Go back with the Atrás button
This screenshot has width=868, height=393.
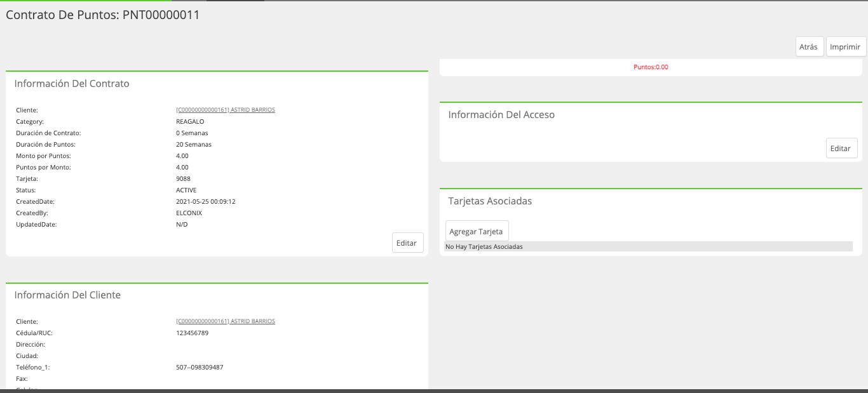click(810, 46)
